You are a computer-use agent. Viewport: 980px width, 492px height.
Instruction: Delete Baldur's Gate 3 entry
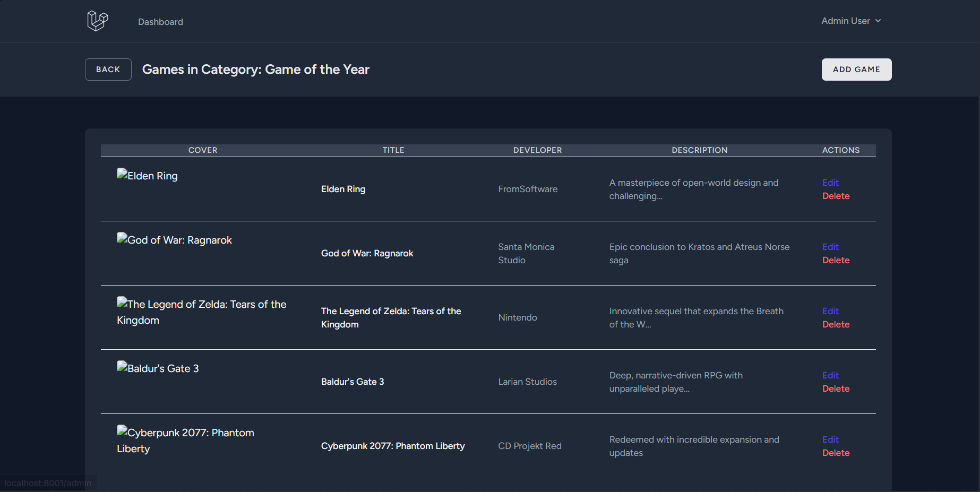tap(836, 389)
